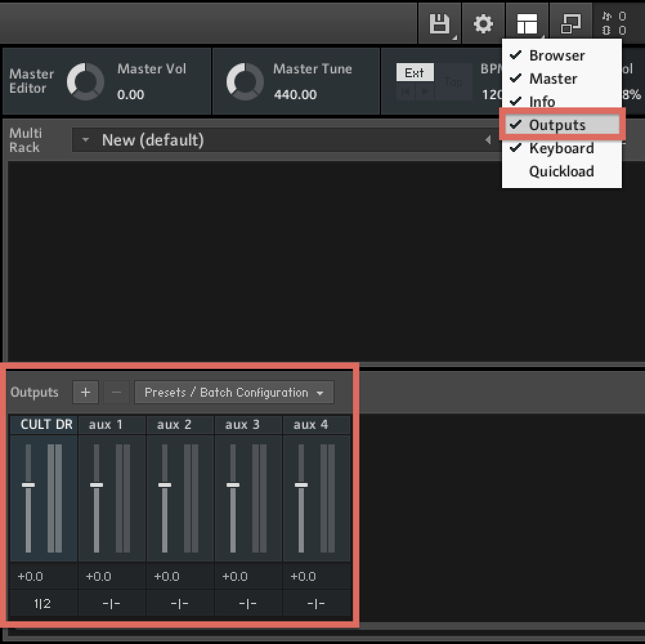
Task: Click the Master Vol knob
Action: [85, 82]
